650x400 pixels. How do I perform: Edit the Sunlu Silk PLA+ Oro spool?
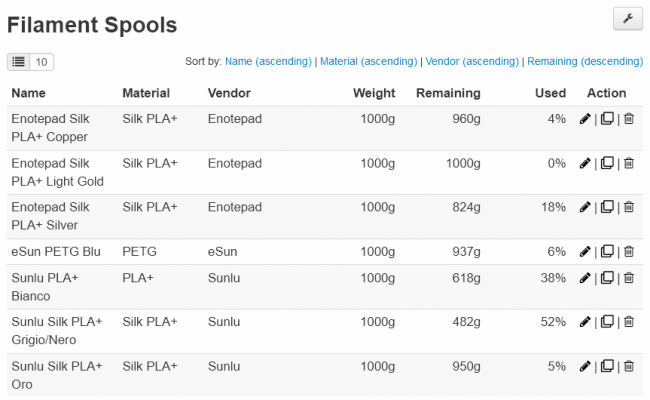tap(585, 366)
